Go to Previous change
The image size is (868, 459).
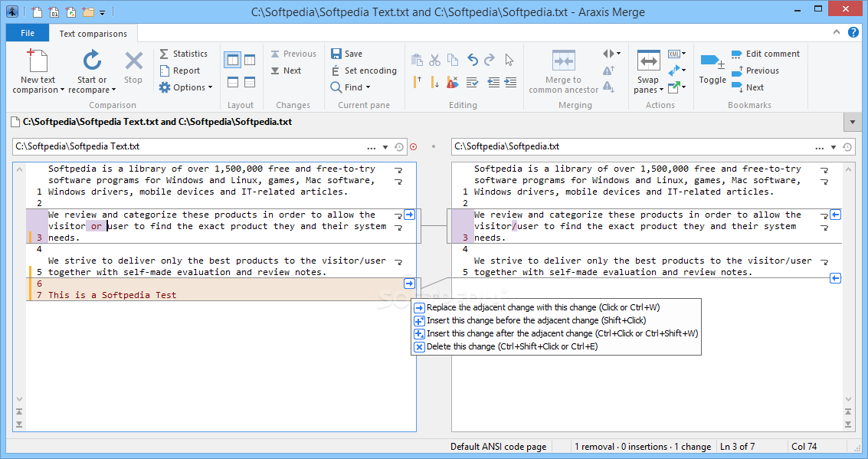point(293,54)
